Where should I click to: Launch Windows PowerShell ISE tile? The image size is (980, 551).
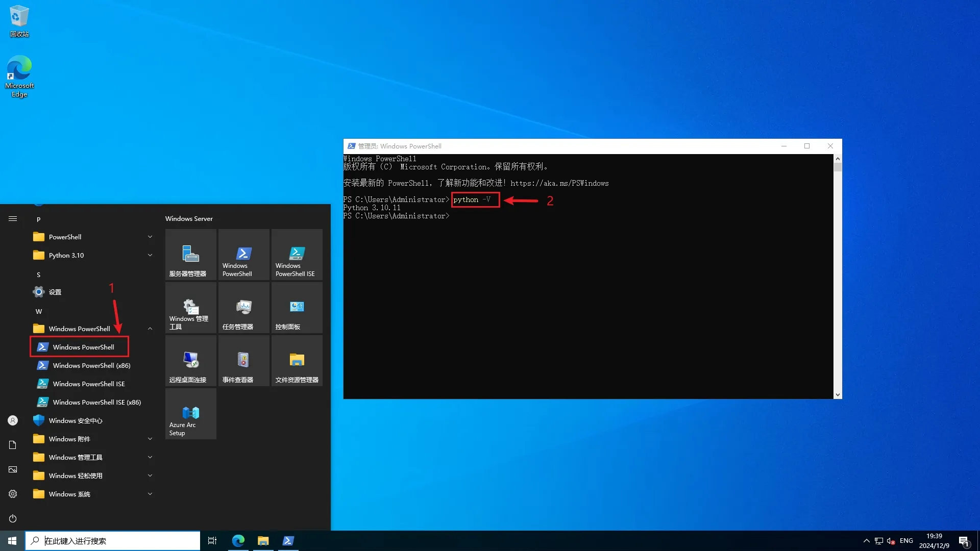297,254
